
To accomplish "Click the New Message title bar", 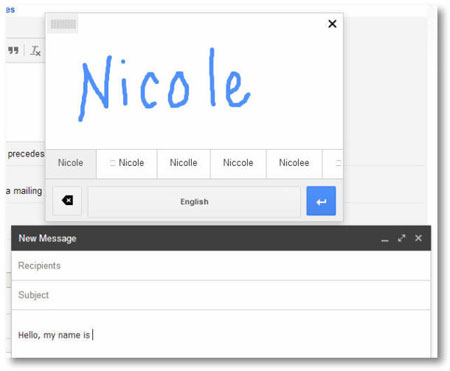I will pyautogui.click(x=221, y=238).
